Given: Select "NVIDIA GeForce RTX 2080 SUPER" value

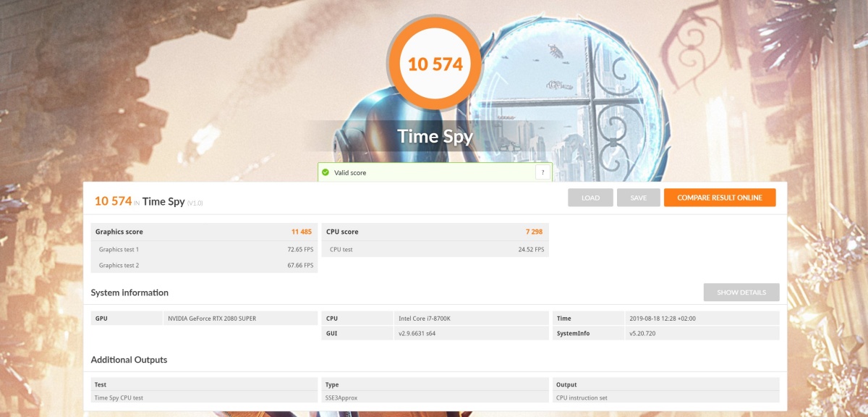Looking at the screenshot, I should pyautogui.click(x=212, y=319).
